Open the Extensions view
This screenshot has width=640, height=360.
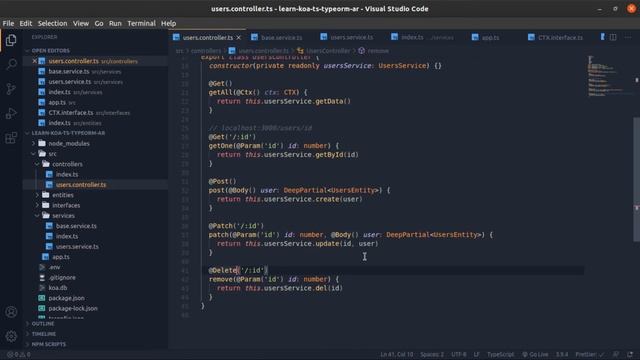tap(11, 138)
